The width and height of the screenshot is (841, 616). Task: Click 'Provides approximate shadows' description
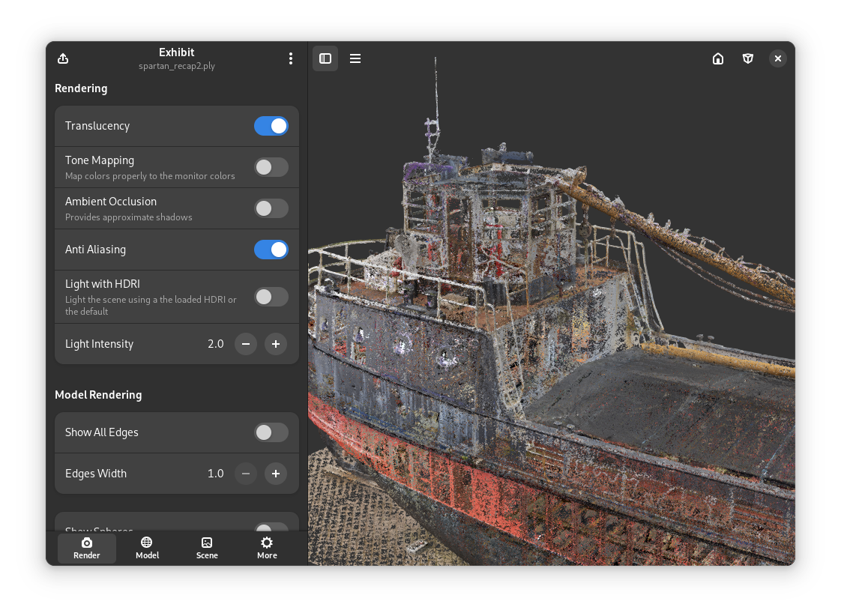tap(129, 217)
